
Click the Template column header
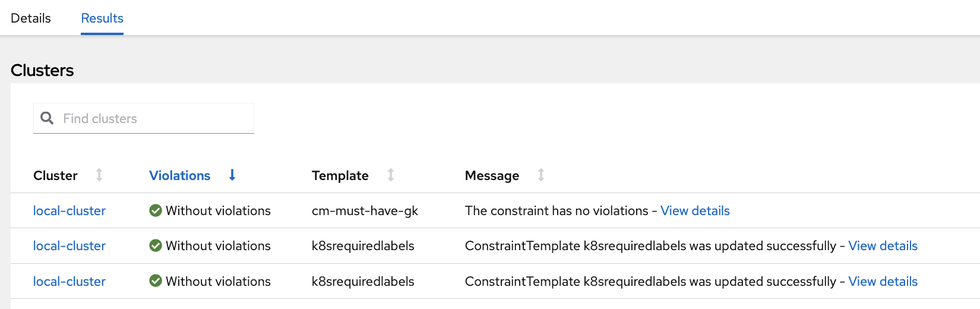(340, 176)
